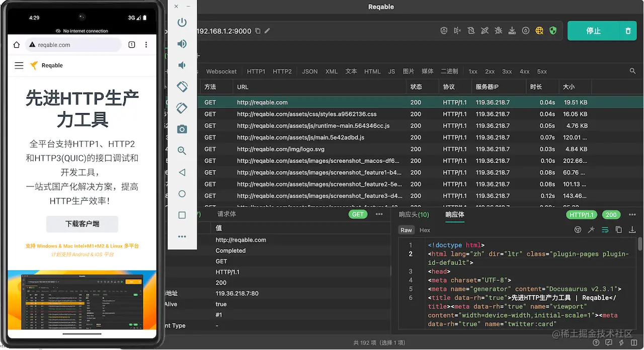
Task: Toggle the yellow globe proxy icon
Action: pos(539,31)
